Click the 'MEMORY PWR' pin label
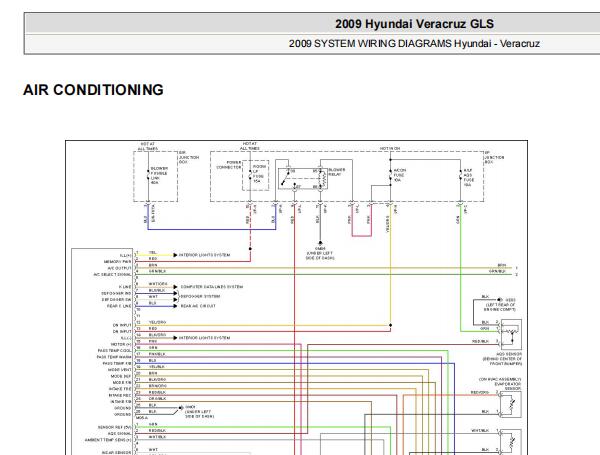Screen dimensions: 600x455 coord(117,262)
